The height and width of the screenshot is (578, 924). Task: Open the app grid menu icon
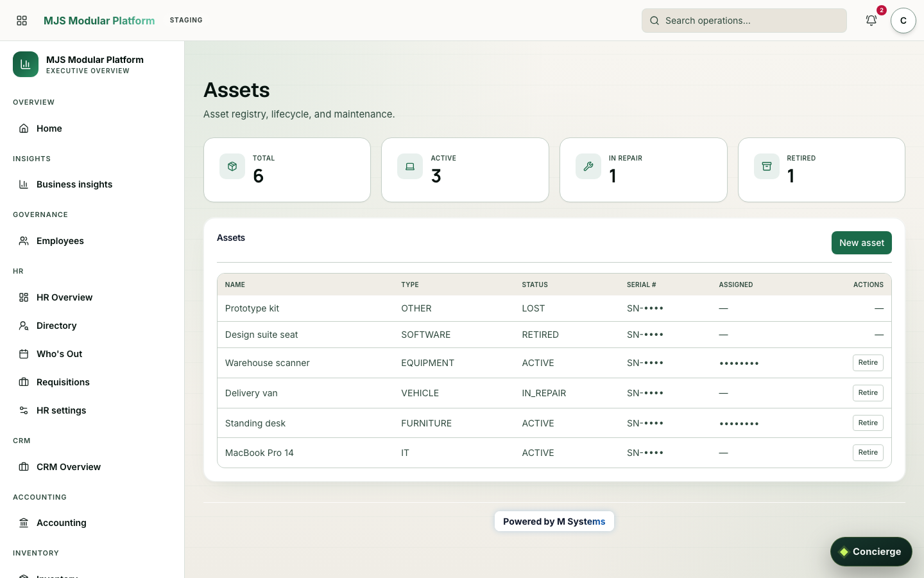click(22, 21)
